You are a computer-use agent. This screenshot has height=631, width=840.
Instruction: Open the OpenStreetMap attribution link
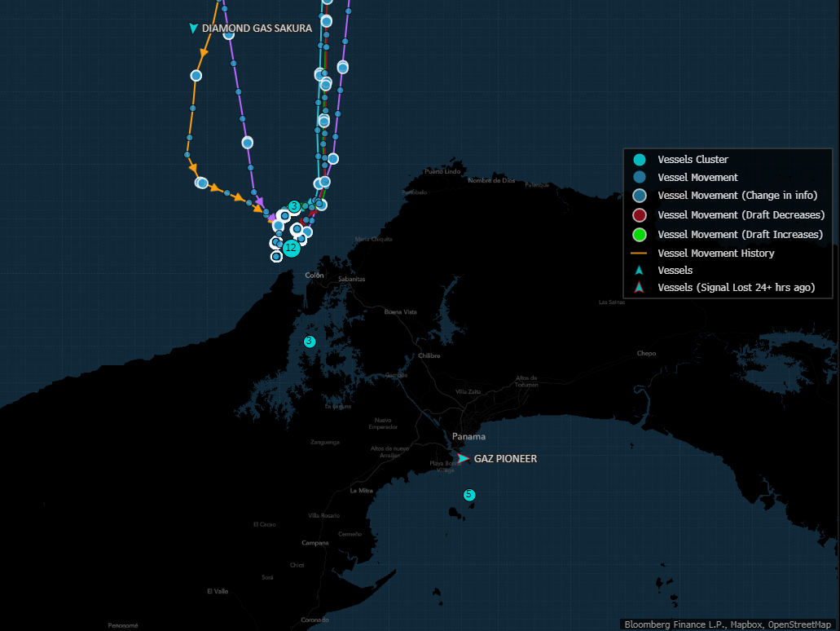799,624
